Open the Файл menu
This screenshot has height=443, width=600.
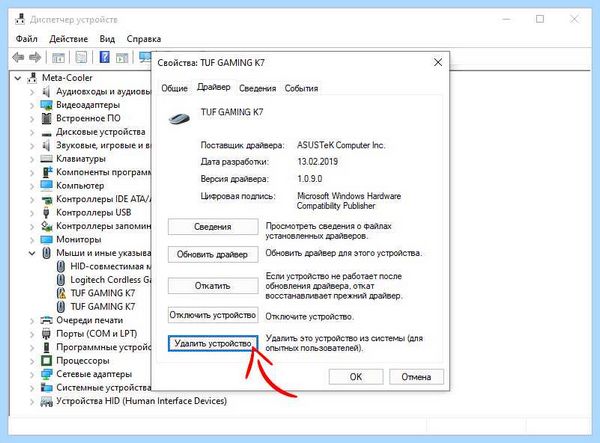(x=26, y=39)
